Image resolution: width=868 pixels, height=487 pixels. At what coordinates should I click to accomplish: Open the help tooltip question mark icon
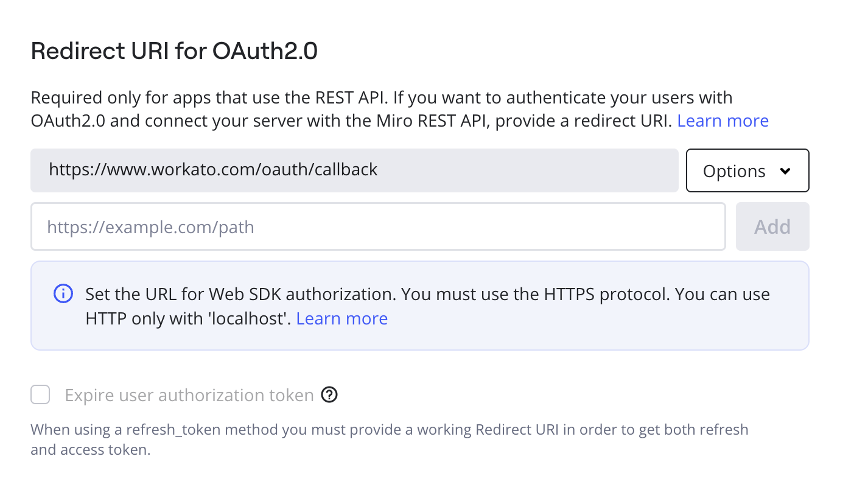pyautogui.click(x=329, y=395)
